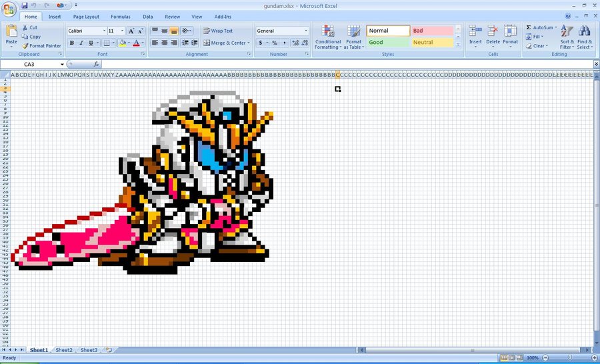Toggle Italic formatting
600x364 pixels.
point(81,43)
